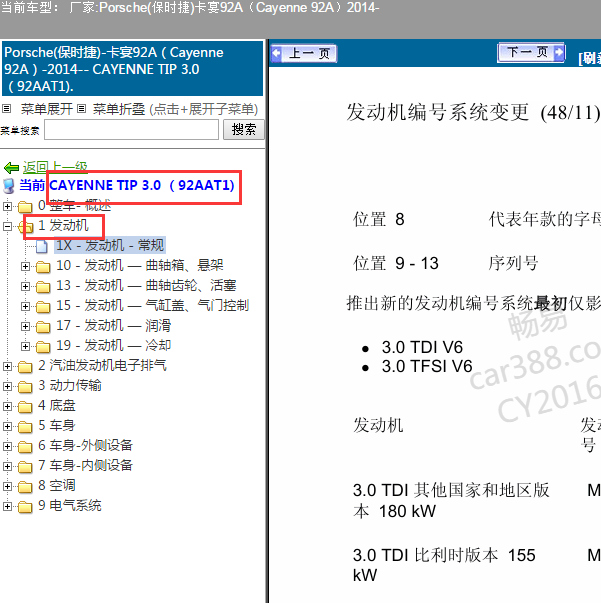This screenshot has height=603, width=601.
Task: Click the folder icon of 4 底盘
Action: point(25,406)
